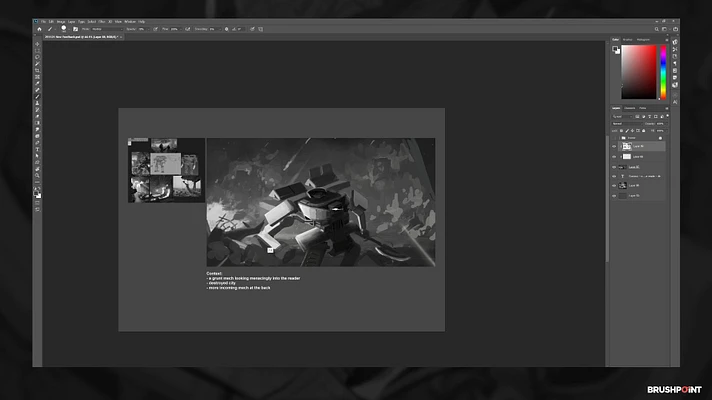
Task: Toggle visibility of the bottom layer
Action: coord(614,196)
